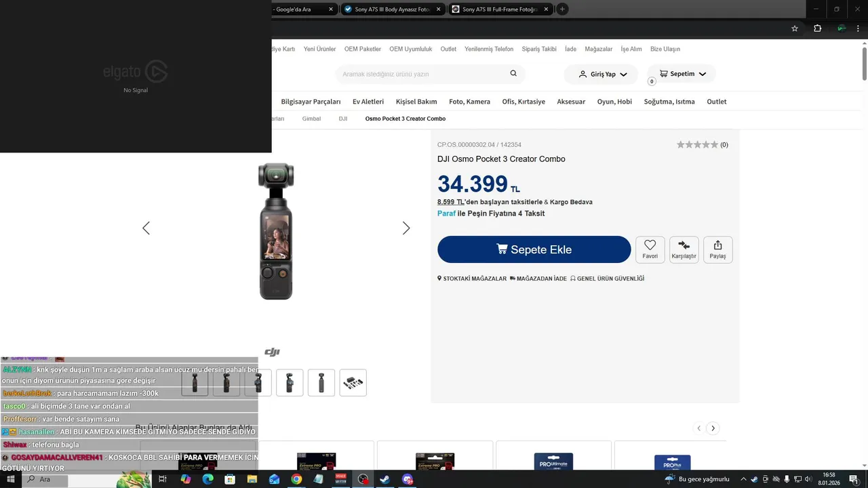Open the Kişisel Bakım category menu
868x488 pixels.
[x=416, y=102]
